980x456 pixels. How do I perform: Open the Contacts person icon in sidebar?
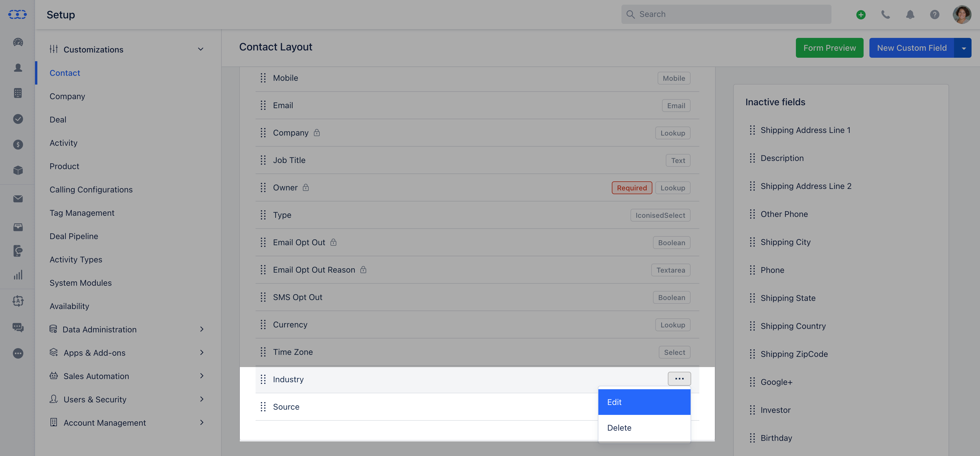coord(18,68)
